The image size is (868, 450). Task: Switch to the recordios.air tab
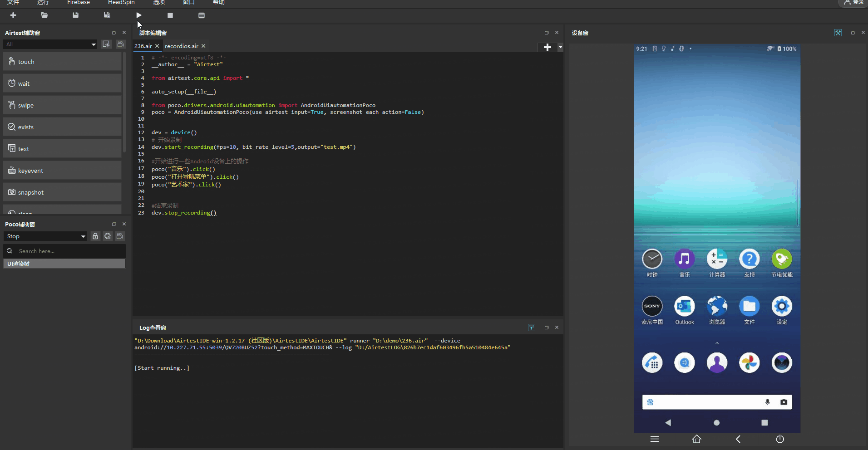[x=181, y=46]
